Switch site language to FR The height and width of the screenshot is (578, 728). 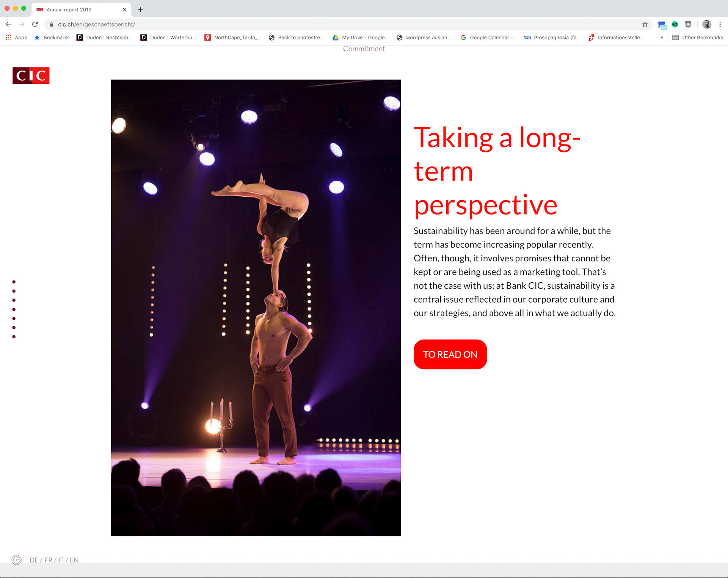point(48,560)
